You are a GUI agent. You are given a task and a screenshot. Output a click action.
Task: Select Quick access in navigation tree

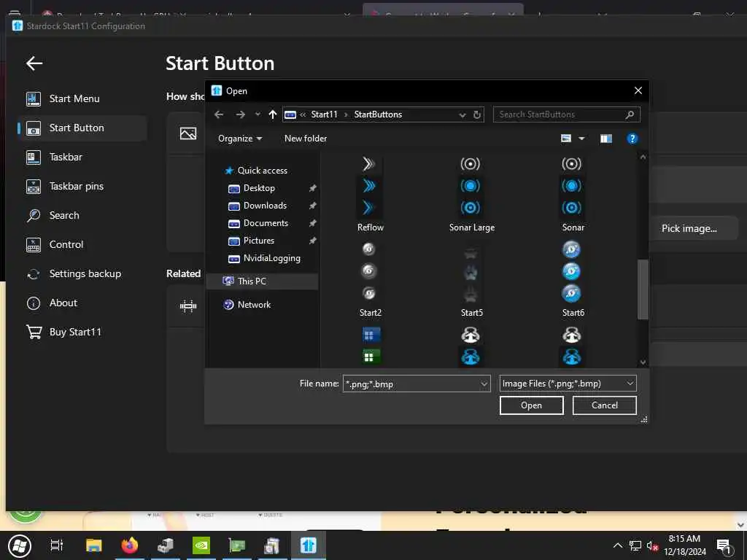[x=263, y=171]
